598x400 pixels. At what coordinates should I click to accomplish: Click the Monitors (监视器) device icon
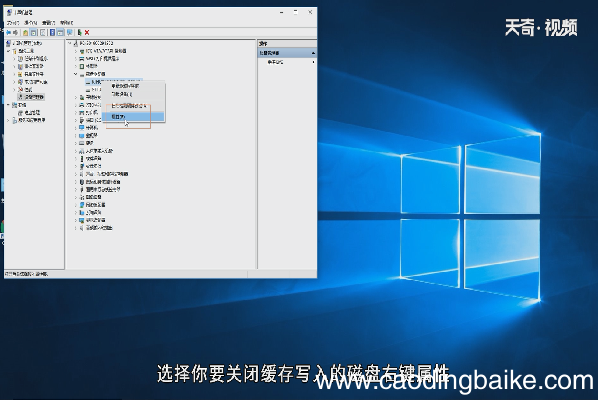click(82, 135)
